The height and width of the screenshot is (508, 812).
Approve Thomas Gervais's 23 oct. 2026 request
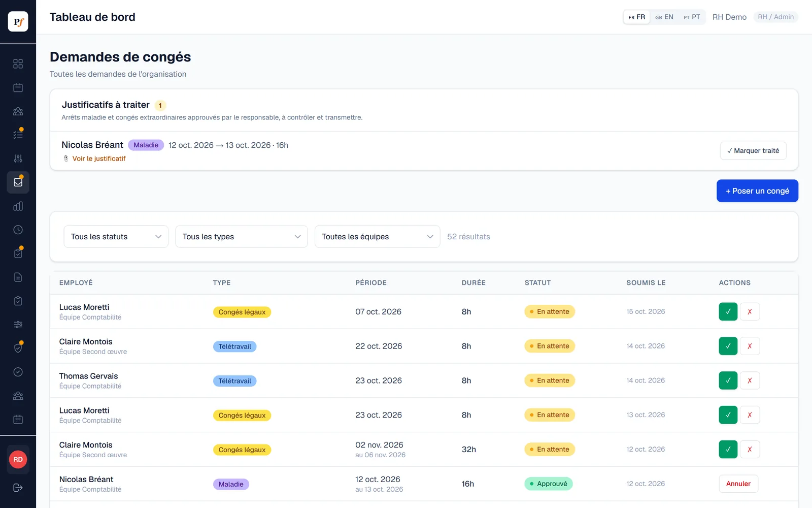[x=728, y=380]
